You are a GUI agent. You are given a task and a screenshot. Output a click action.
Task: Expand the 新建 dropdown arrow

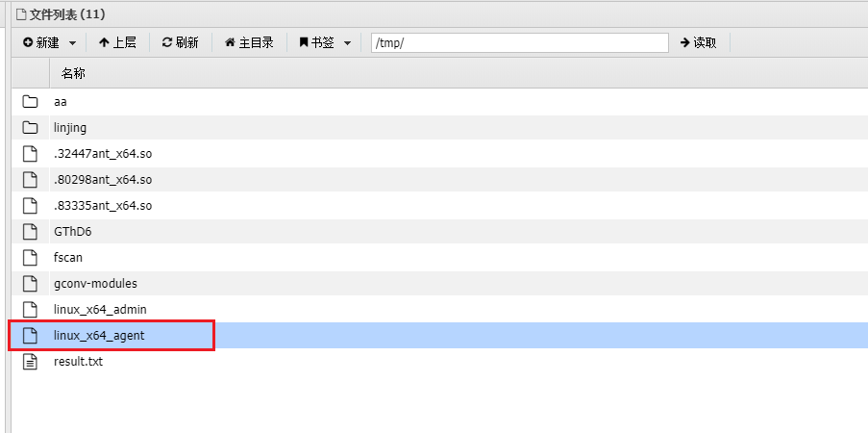click(x=74, y=43)
